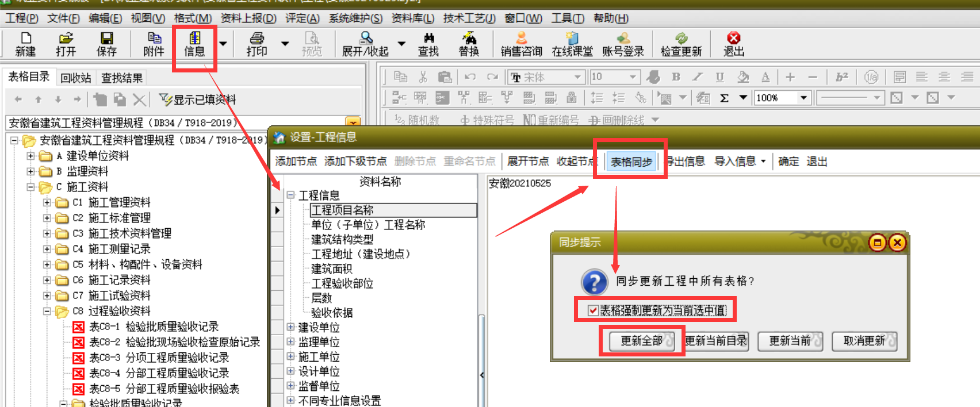Click the 取消更新 button

(864, 341)
